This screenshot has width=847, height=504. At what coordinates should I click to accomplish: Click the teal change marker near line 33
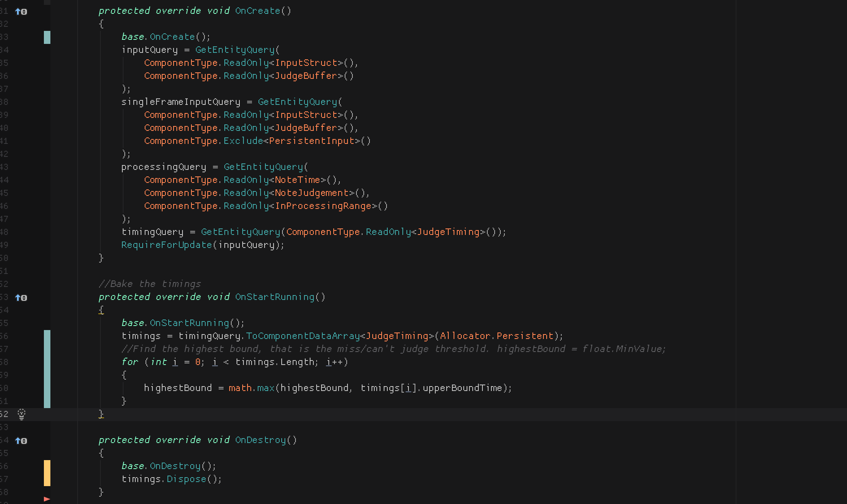(48, 37)
